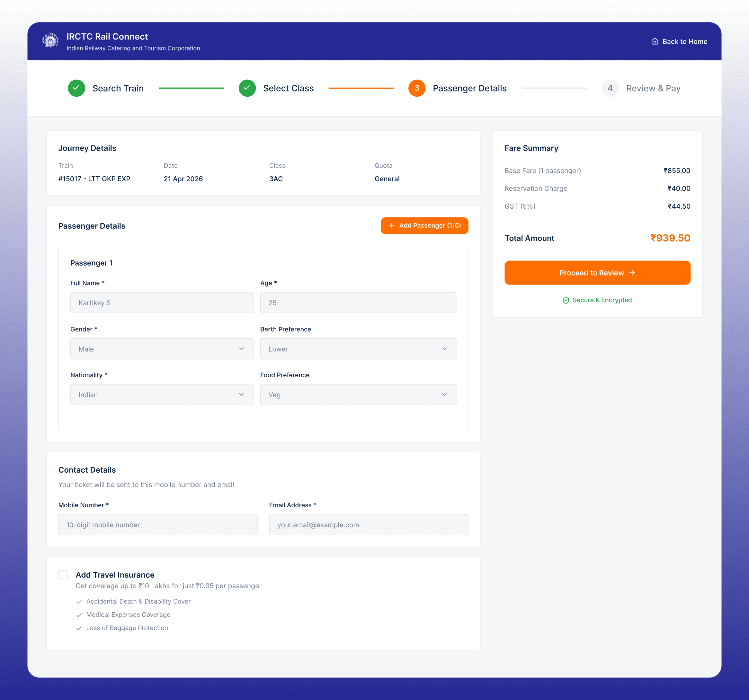Click the Age field showing 25
The image size is (749, 700).
tap(358, 302)
